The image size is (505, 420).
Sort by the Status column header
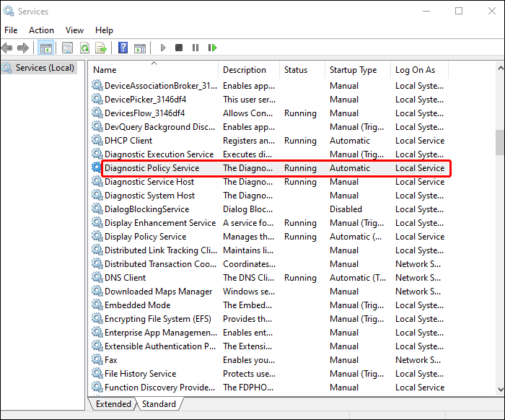tap(302, 70)
